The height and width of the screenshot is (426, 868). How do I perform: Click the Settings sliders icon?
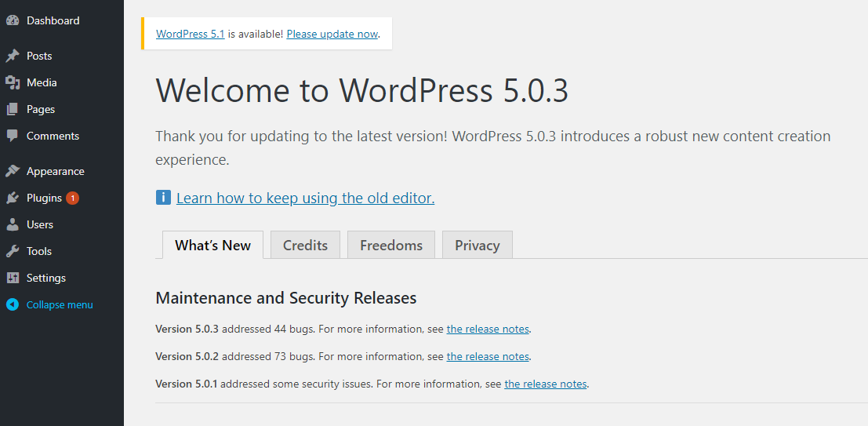coord(13,278)
